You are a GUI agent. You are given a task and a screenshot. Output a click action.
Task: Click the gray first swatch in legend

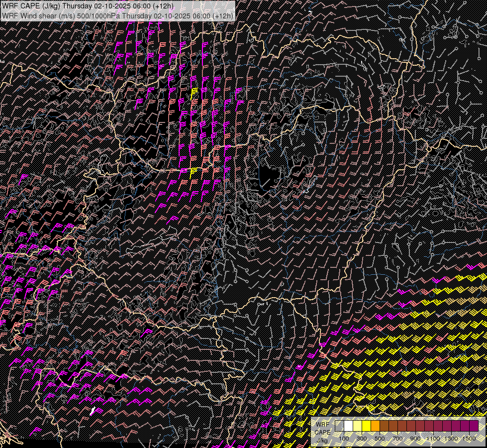[339, 426]
